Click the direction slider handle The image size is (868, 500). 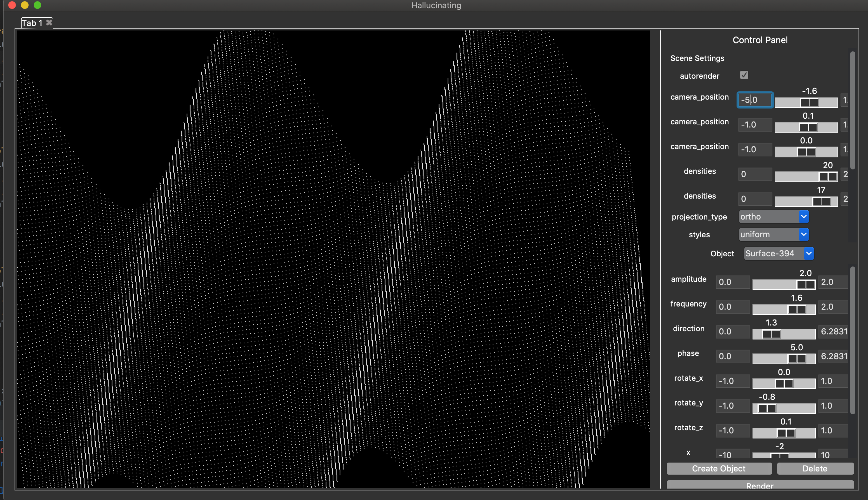pyautogui.click(x=771, y=334)
